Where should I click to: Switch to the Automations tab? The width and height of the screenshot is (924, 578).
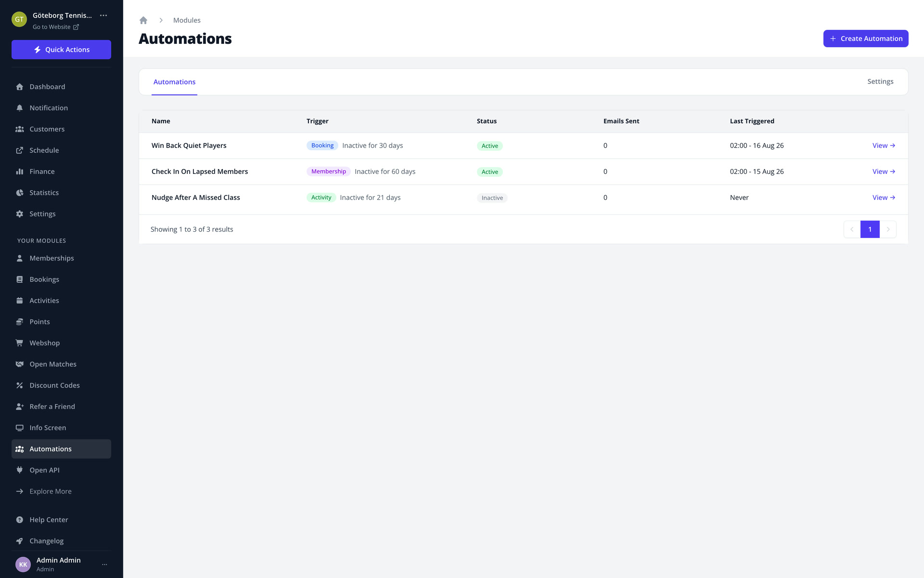tap(174, 82)
